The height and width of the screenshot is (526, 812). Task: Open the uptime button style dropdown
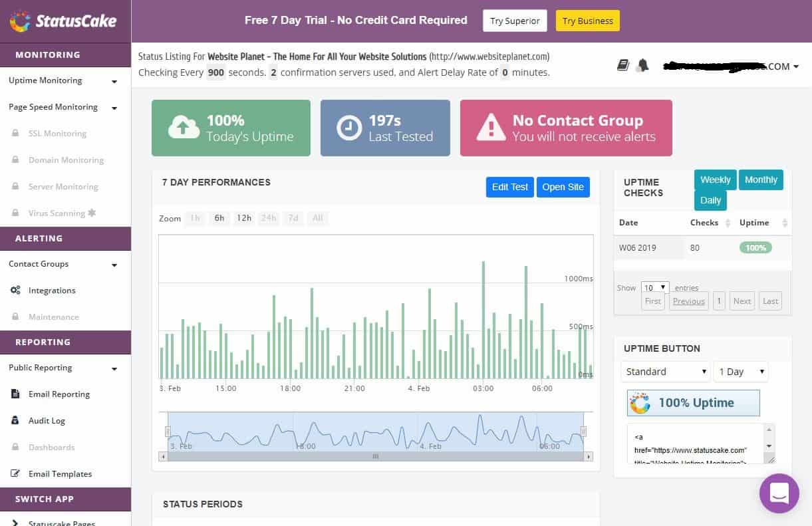click(x=664, y=371)
